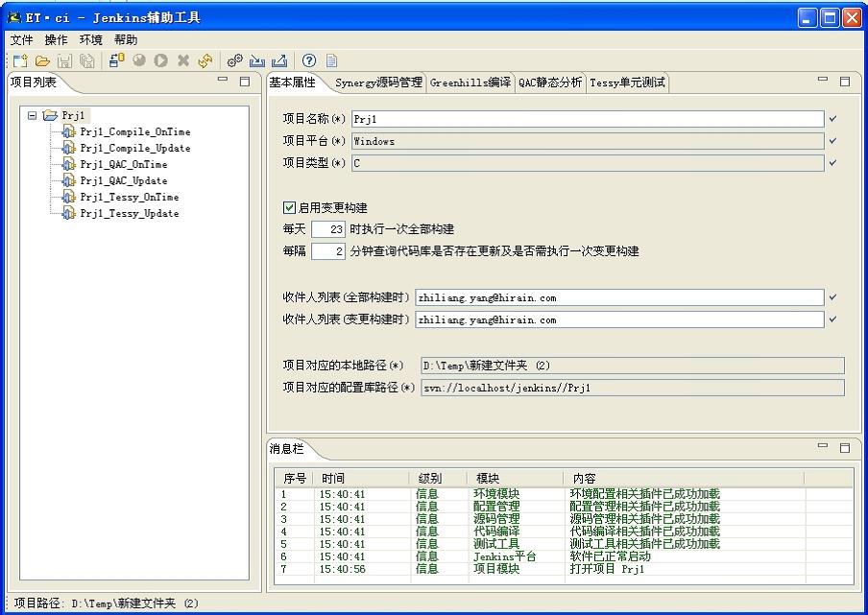Open settings with the gears icon
Viewport: 868px width, 615px height.
[235, 60]
